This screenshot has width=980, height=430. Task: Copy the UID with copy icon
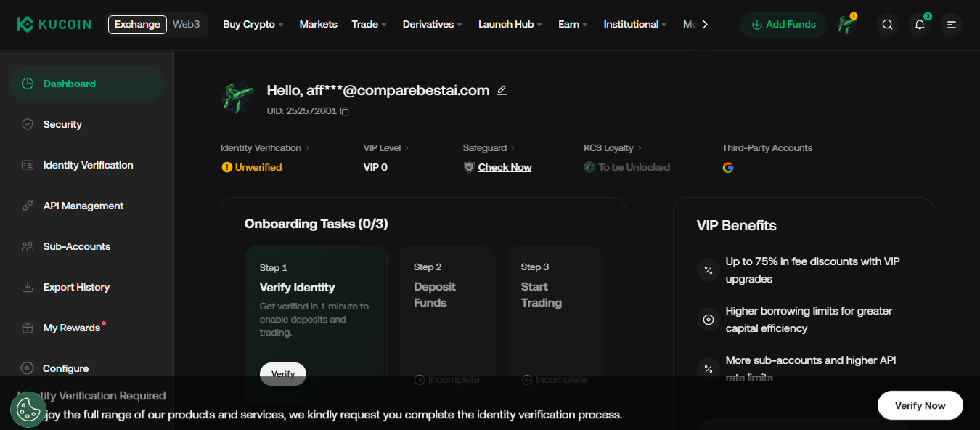click(x=345, y=111)
